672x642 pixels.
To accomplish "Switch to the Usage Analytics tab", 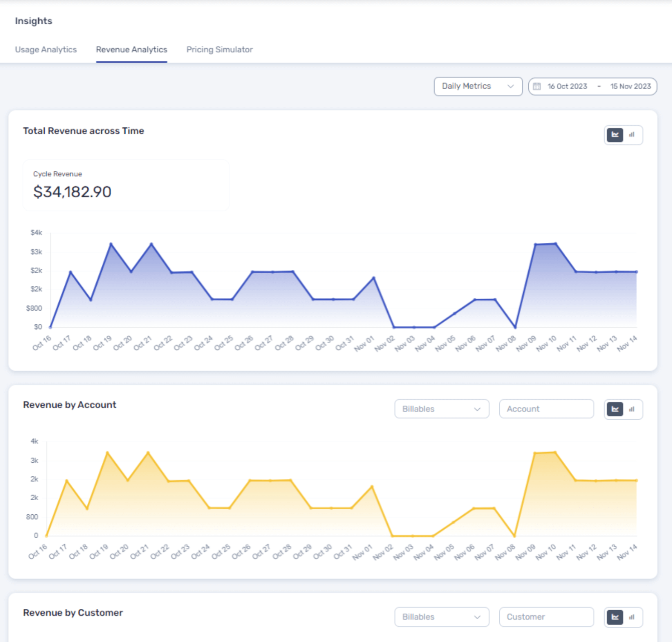I will point(46,49).
